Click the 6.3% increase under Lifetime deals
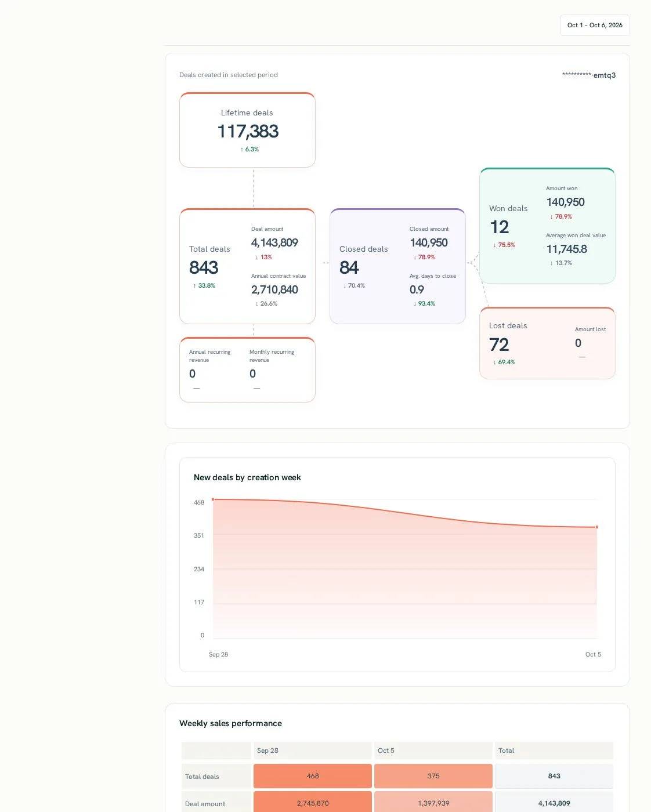 point(249,149)
